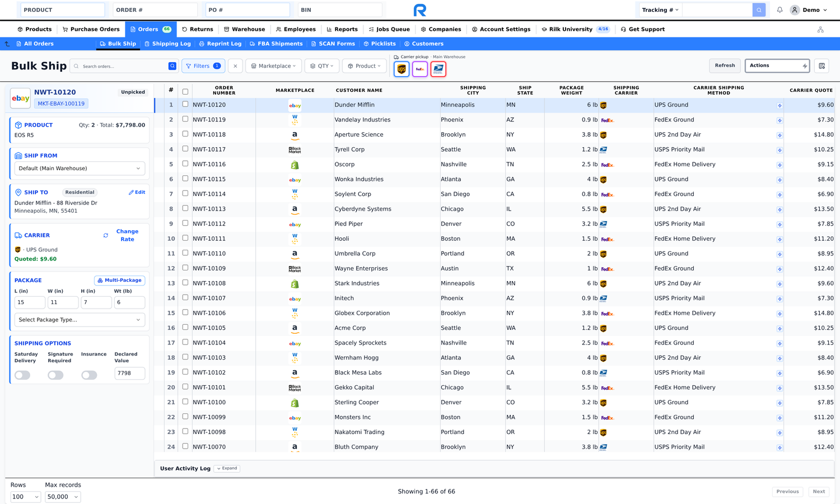The width and height of the screenshot is (840, 504).
Task: Expand the User Activity Log
Action: click(227, 468)
